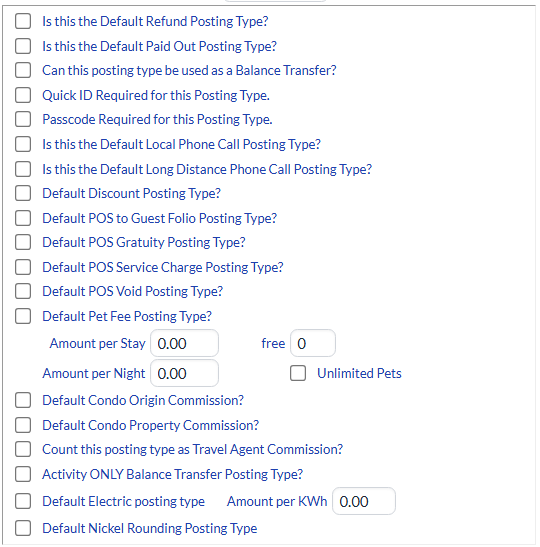Click the Amount per Stay input field

(185, 343)
